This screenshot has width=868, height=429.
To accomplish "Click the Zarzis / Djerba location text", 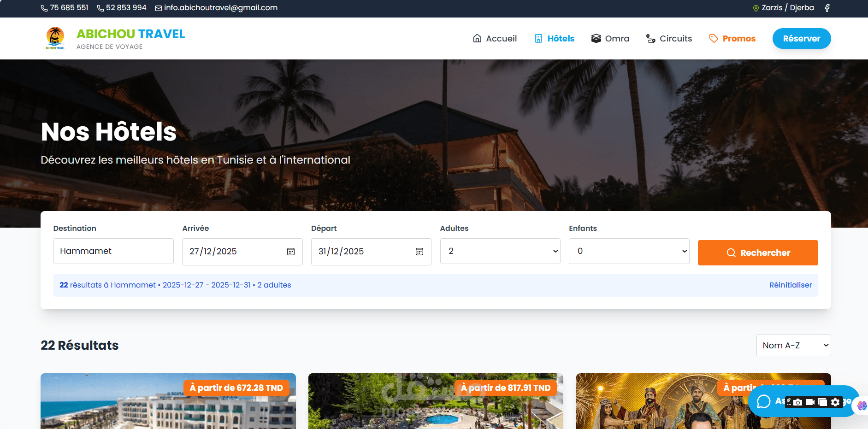I will pos(788,8).
